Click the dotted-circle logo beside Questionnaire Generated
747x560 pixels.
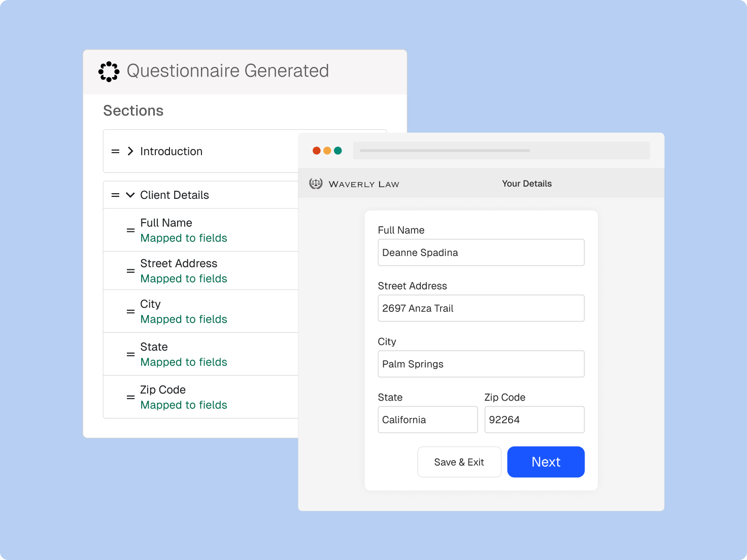coord(109,72)
